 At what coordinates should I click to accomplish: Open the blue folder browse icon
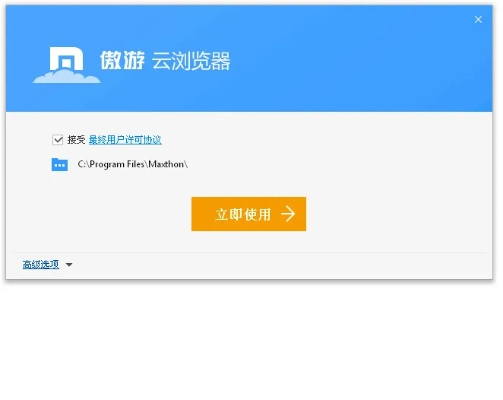tap(60, 165)
